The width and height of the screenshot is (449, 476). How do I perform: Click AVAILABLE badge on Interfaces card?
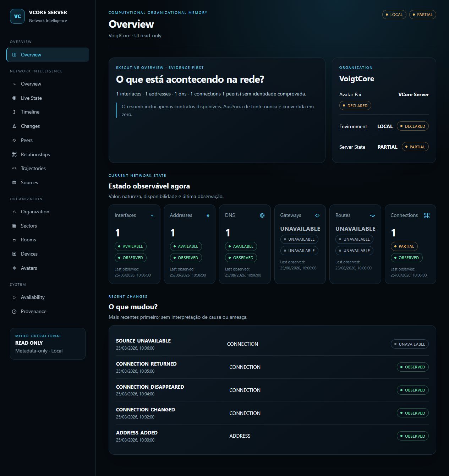(130, 246)
